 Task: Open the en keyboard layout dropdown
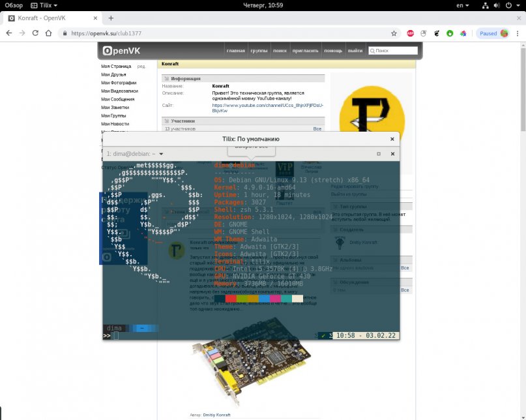(x=463, y=5)
